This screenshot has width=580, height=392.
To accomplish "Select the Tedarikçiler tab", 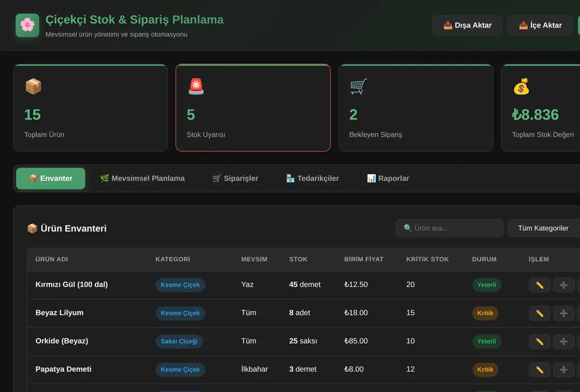I will coord(313,178).
